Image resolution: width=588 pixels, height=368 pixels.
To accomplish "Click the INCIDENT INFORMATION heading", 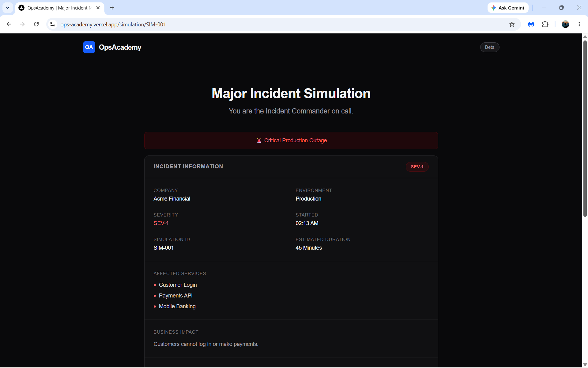I will click(x=188, y=167).
